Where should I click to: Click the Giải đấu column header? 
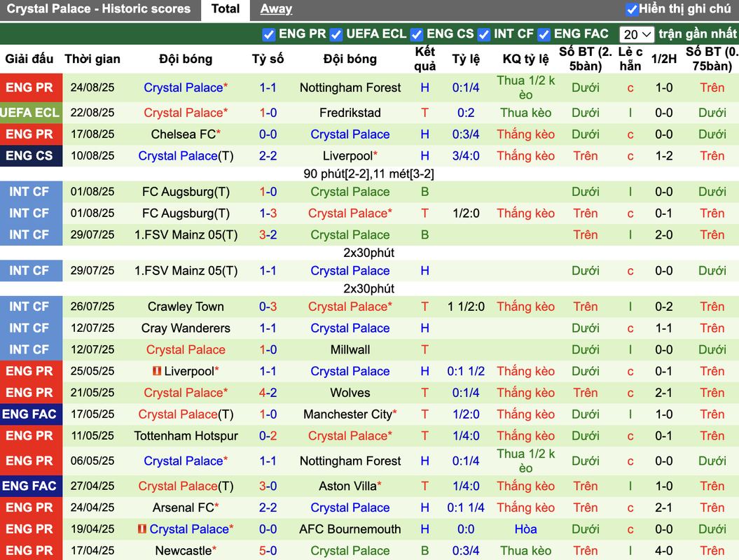[29, 59]
